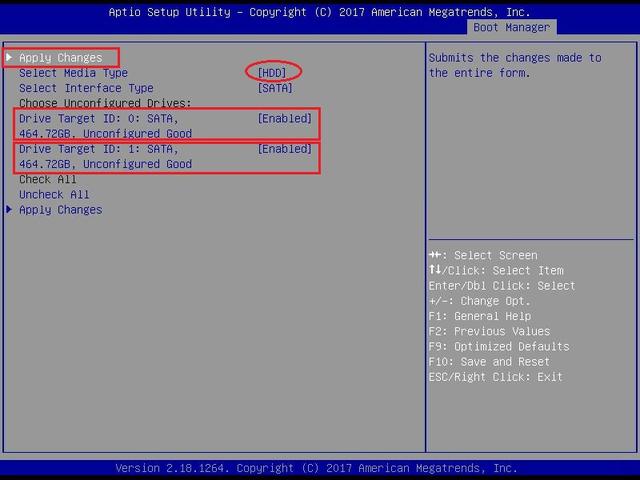640x480 pixels.
Task: Toggle [Enabled] for Drive Target ID 1
Action: pos(285,149)
